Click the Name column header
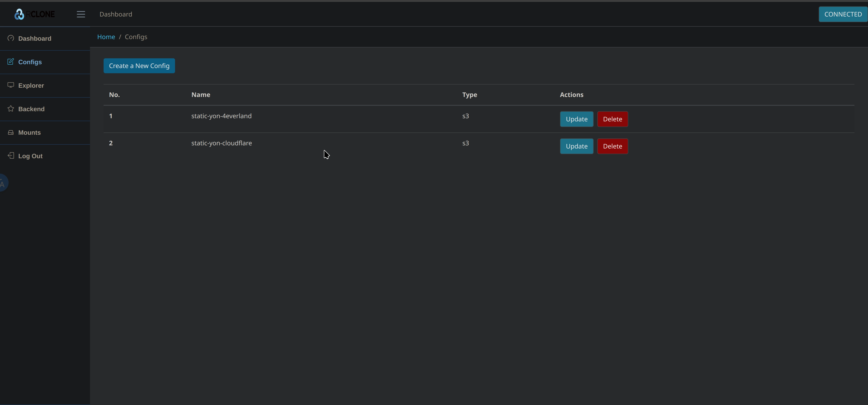Screen dimensions: 868x405 click(201, 95)
